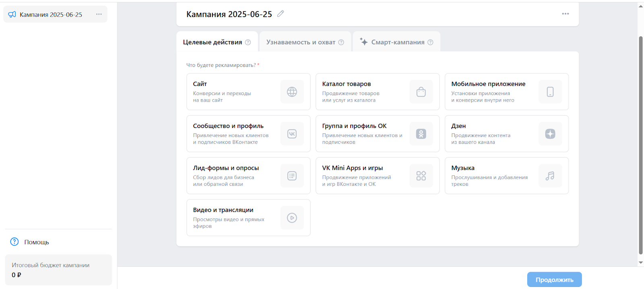Click the VK logo icon for Сообщество и профиль
The height and width of the screenshot is (289, 644).
coord(292,134)
